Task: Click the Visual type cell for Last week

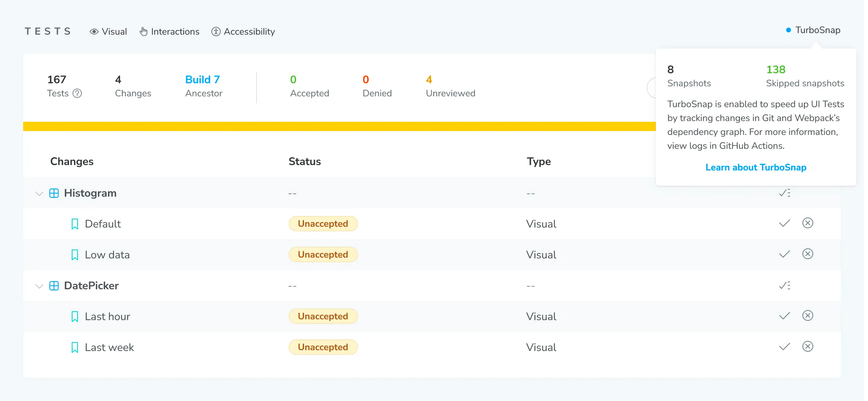Action: coord(541,347)
